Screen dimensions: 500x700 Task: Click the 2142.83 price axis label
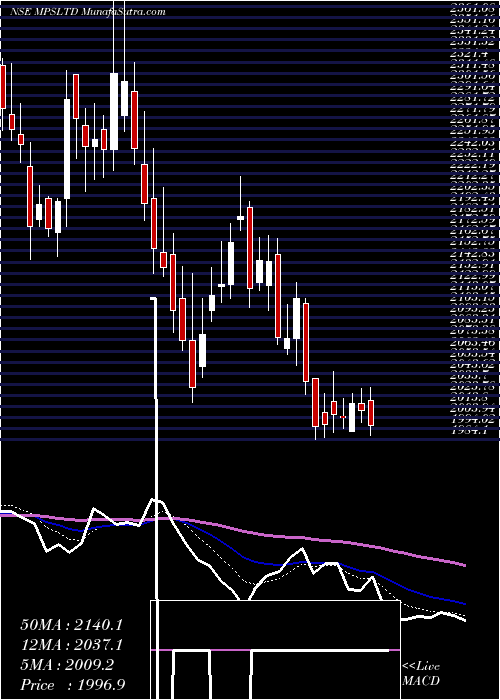point(471,253)
